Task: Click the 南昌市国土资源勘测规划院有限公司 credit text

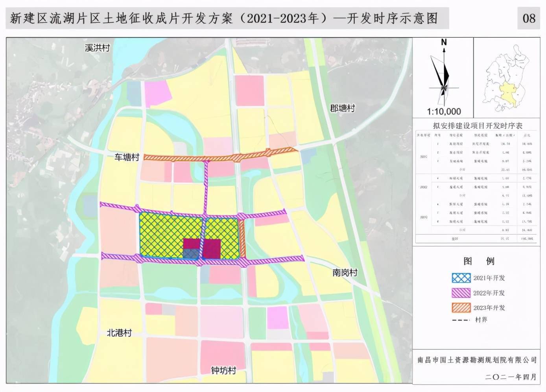Action: (x=477, y=360)
